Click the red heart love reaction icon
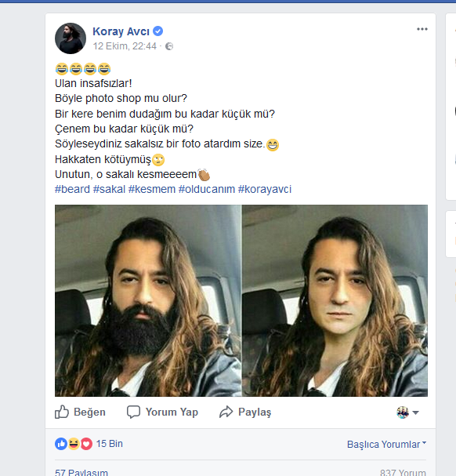 pyautogui.click(x=86, y=444)
